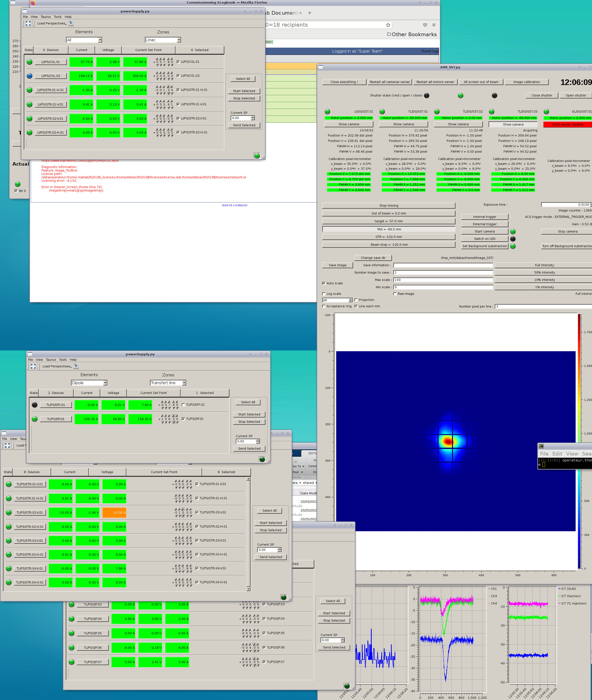Click green status LED beside Start camera
The image size is (592, 700).
[512, 232]
